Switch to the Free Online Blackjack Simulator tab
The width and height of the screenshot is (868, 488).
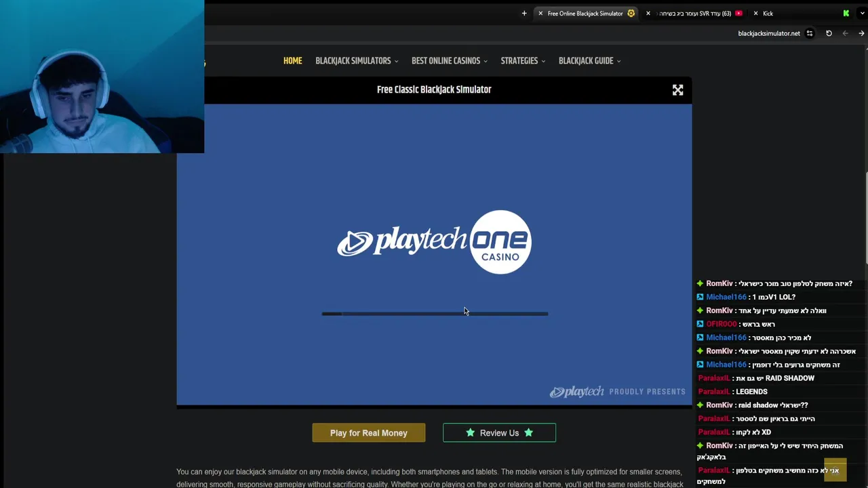585,14
